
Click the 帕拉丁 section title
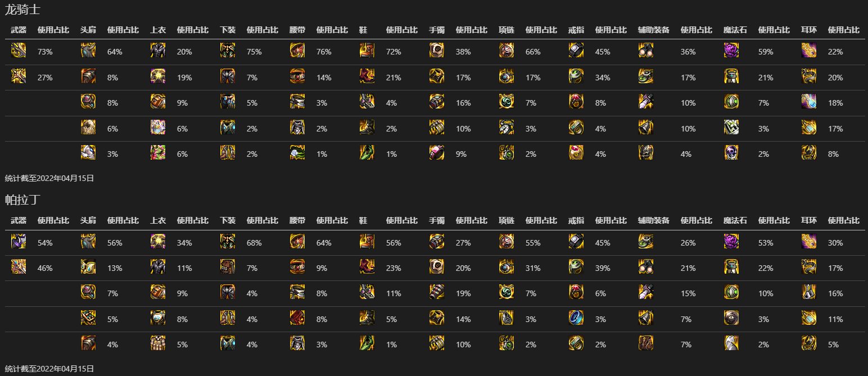(x=22, y=200)
